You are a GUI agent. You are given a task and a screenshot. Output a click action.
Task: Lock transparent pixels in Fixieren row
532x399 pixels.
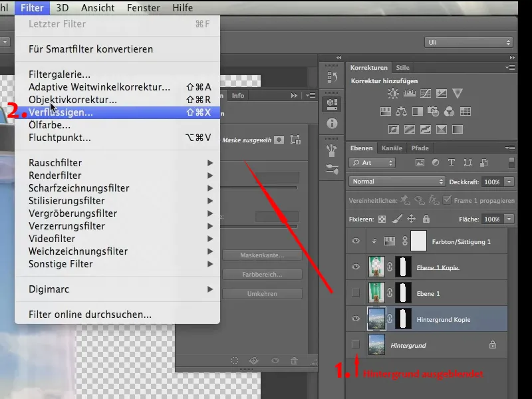[x=382, y=219]
